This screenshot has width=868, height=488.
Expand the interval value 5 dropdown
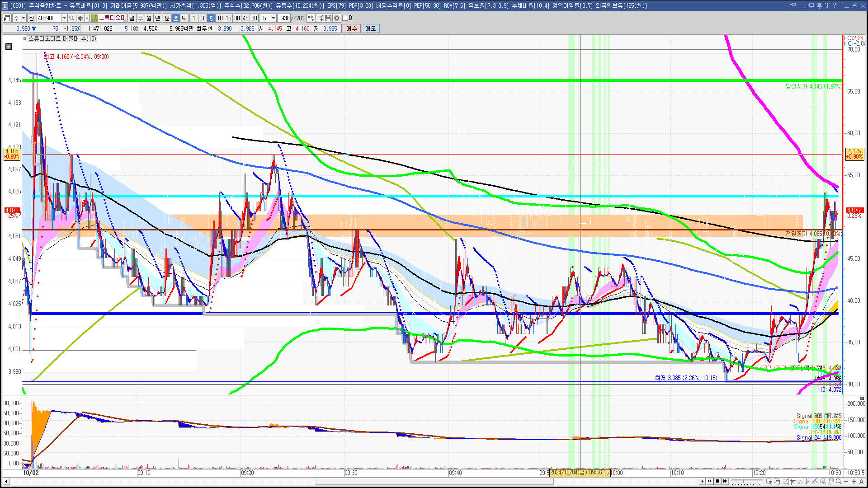[x=273, y=18]
